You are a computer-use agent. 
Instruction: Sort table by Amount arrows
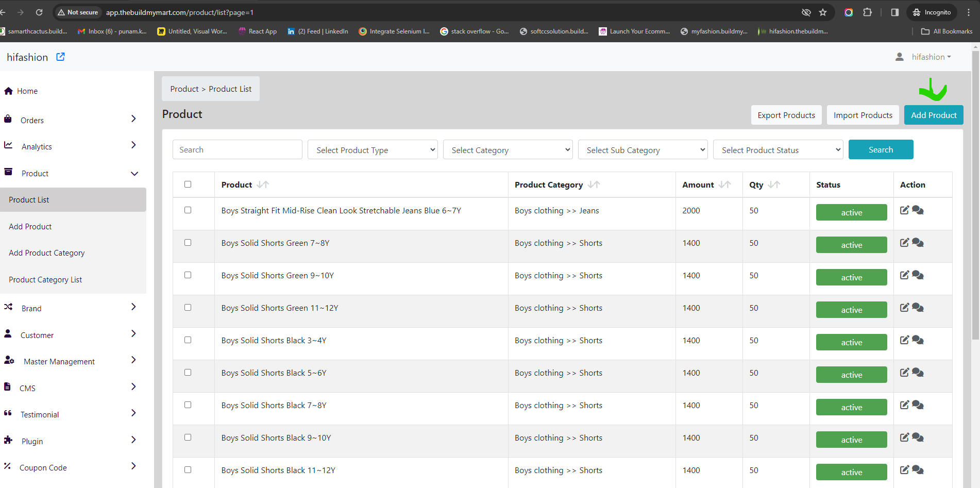725,184
